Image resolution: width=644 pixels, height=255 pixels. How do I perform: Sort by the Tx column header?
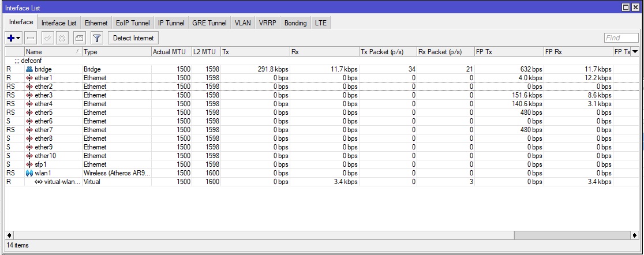pyautogui.click(x=255, y=52)
